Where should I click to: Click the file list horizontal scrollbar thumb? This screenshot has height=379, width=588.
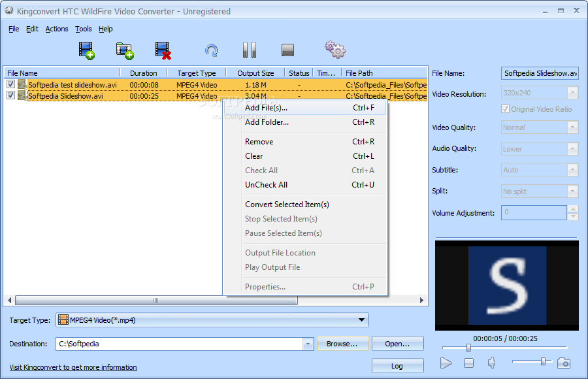pos(156,300)
